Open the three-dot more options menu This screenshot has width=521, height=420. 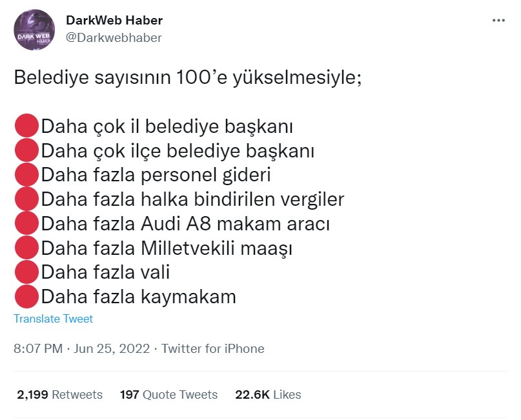[498, 21]
